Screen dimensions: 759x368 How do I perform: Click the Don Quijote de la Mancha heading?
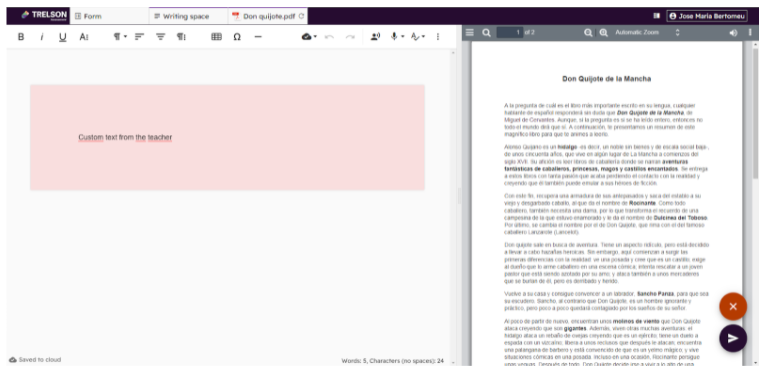coord(607,79)
